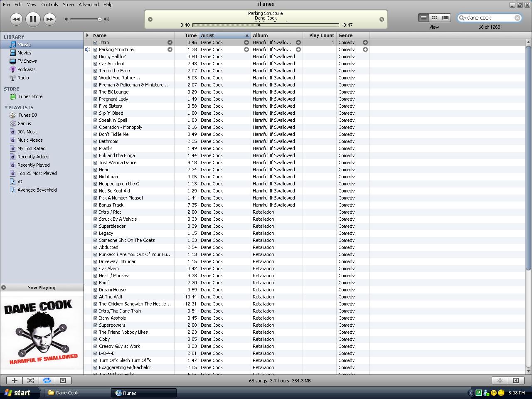
Task: Collapse the Playlists section triangle
Action: pyautogui.click(x=6, y=107)
